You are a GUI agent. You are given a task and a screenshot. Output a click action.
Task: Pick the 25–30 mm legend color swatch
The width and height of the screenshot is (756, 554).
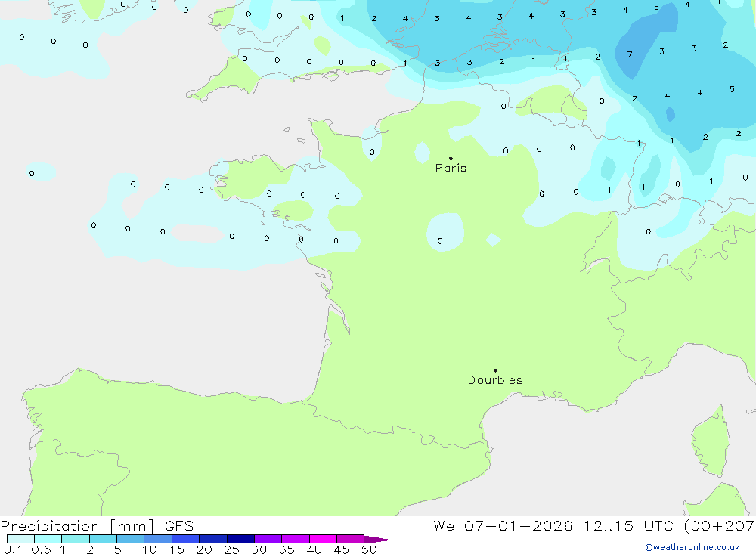(x=240, y=539)
